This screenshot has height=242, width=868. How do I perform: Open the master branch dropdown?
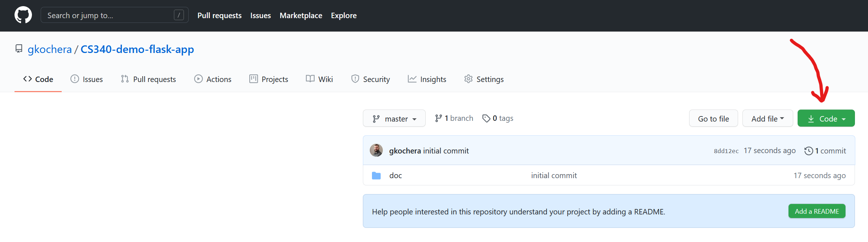(394, 119)
